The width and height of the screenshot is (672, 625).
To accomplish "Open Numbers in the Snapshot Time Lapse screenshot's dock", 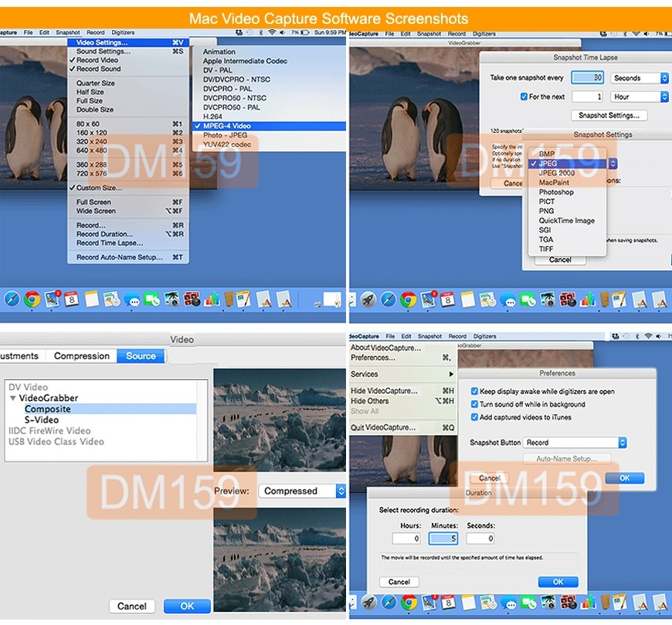I will click(x=588, y=300).
